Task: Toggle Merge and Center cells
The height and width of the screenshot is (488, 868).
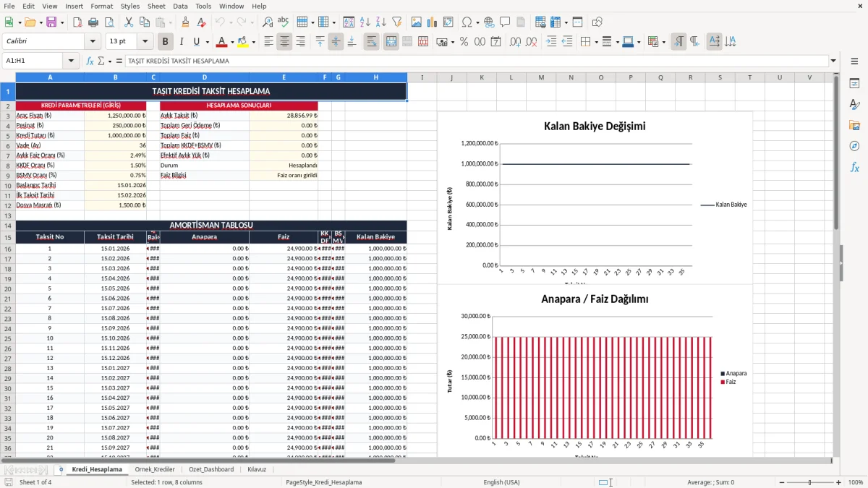Action: (x=391, y=42)
